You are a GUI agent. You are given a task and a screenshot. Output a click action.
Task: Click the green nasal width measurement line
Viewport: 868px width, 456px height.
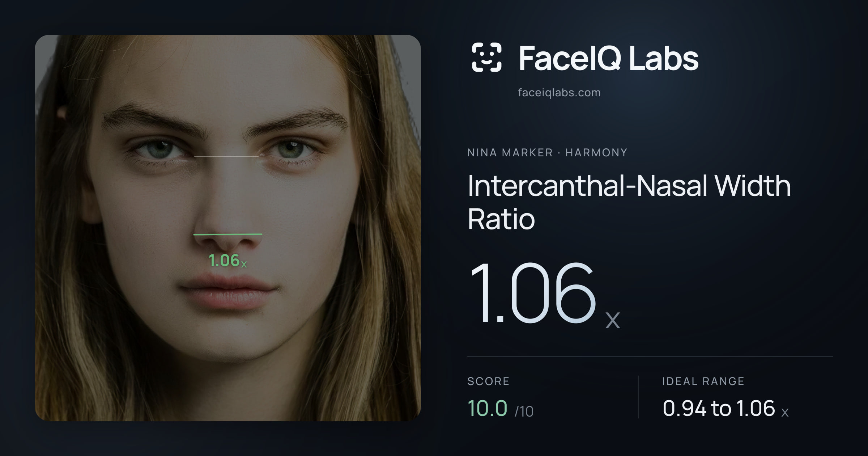pos(228,235)
